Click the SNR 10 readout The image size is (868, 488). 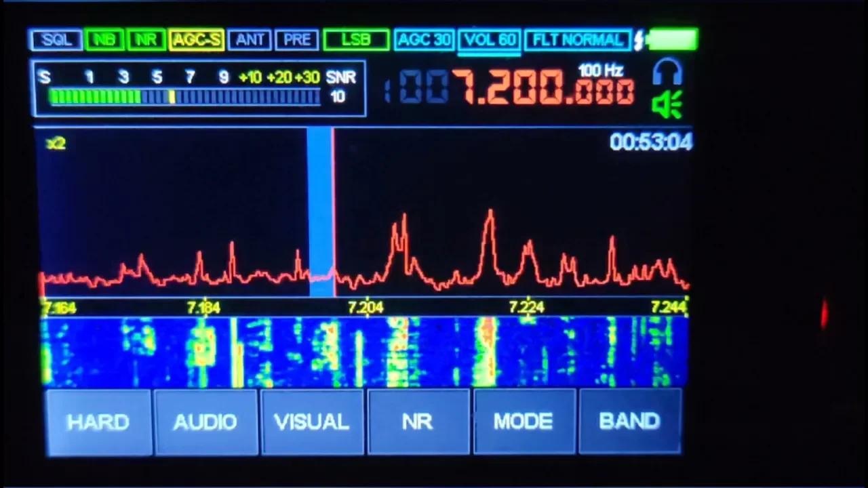[x=340, y=87]
